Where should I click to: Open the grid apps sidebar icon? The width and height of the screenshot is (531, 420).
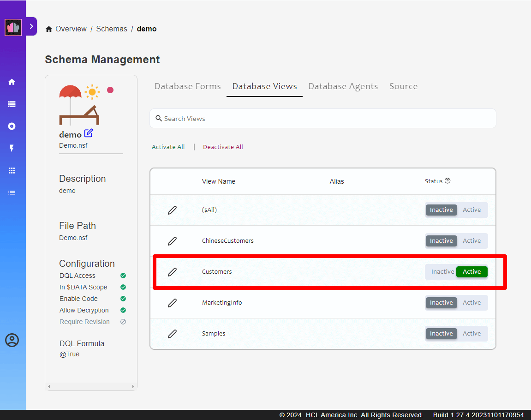coord(12,171)
